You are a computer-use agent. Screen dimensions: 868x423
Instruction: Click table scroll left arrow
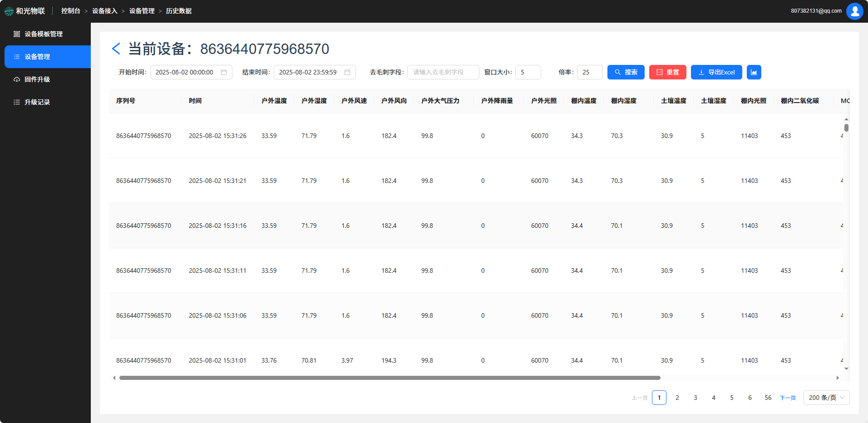(x=114, y=378)
